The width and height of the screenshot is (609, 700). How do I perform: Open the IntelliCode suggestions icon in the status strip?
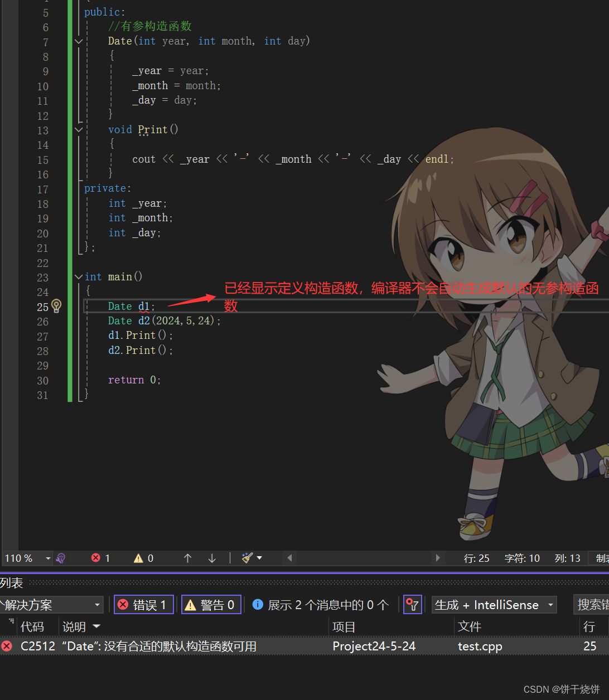tap(61, 558)
